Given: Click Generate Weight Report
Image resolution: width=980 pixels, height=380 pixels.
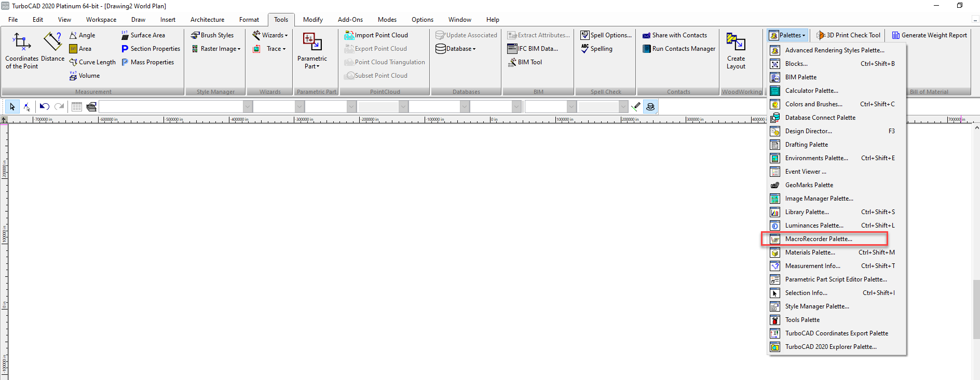Looking at the screenshot, I should click(x=930, y=35).
